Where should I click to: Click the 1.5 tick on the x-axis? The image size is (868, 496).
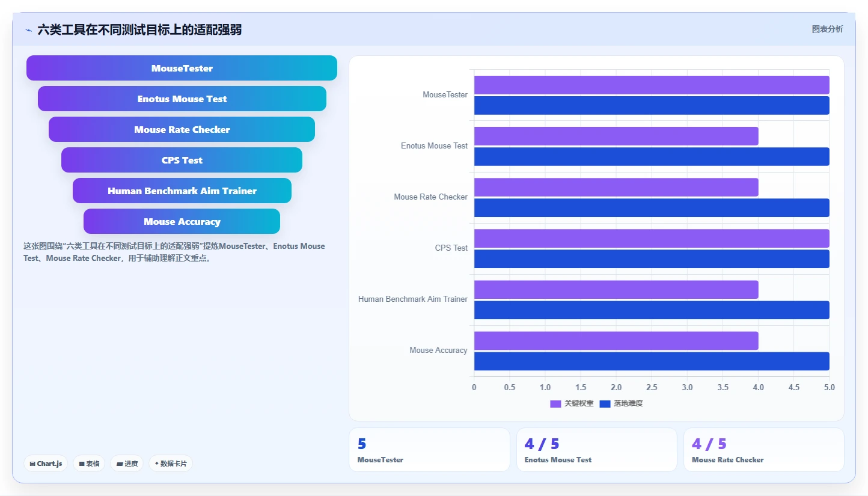581,387
